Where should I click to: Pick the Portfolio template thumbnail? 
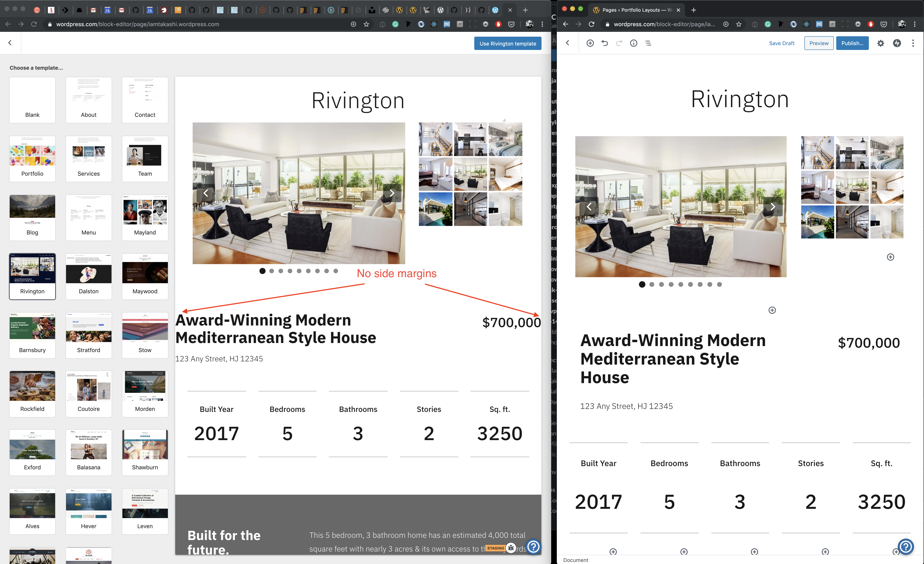pos(32,159)
